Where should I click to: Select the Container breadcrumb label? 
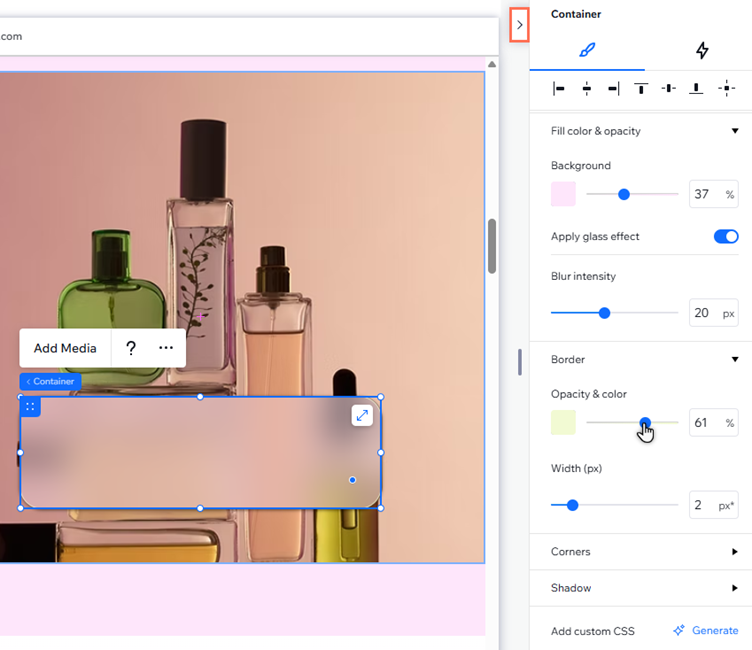click(x=50, y=381)
